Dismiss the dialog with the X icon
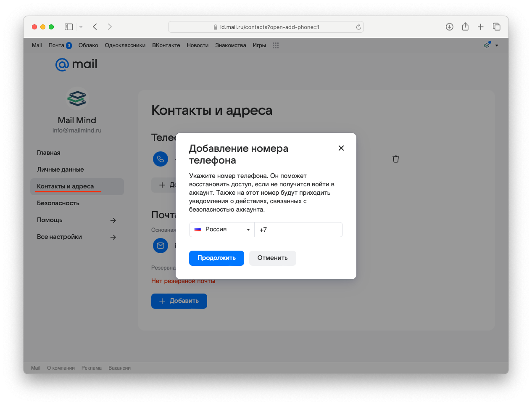 point(341,148)
